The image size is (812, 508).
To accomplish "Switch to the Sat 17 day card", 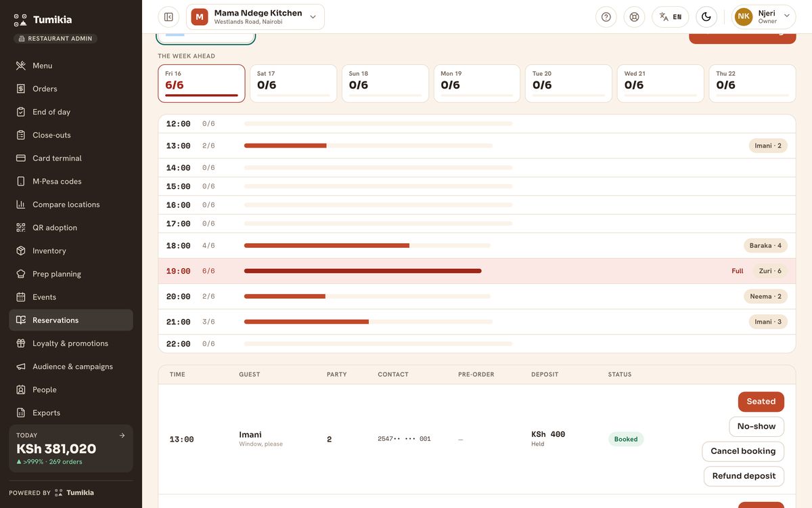I will point(294,83).
